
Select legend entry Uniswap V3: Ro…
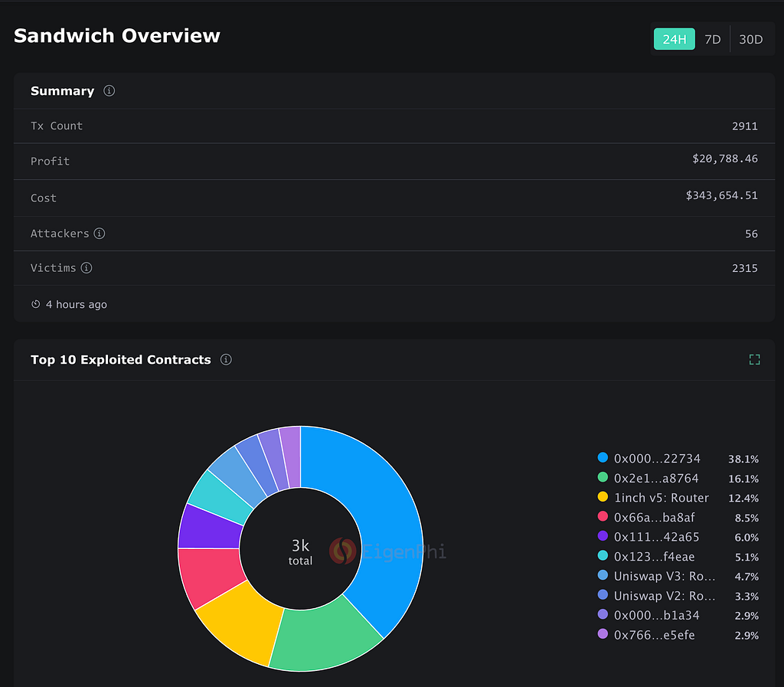pos(665,576)
